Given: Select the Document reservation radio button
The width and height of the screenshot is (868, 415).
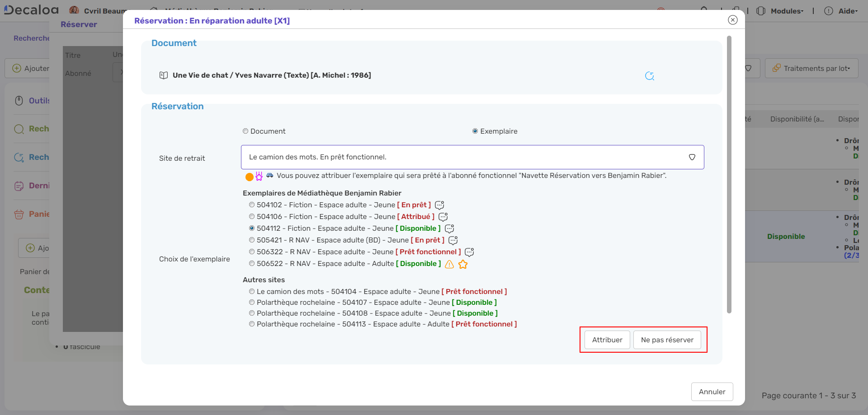Looking at the screenshot, I should [245, 131].
